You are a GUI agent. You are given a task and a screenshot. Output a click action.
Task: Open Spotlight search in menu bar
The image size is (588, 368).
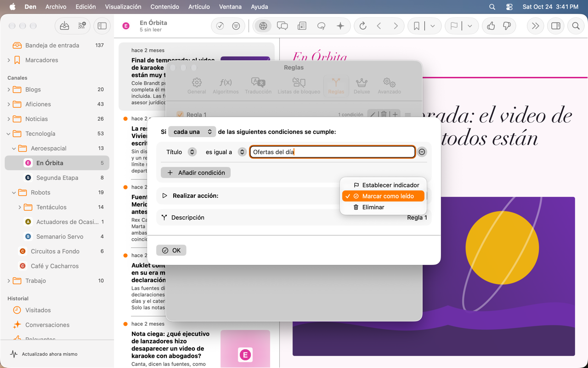coord(492,7)
